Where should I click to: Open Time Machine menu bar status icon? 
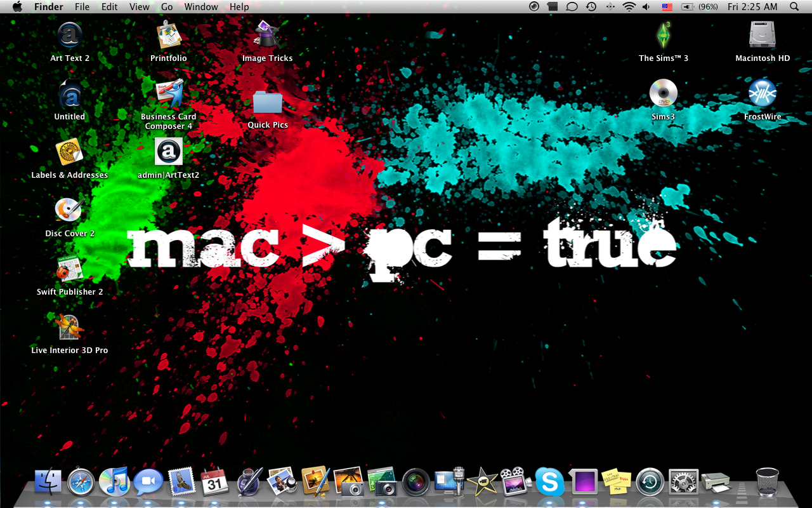(x=591, y=6)
